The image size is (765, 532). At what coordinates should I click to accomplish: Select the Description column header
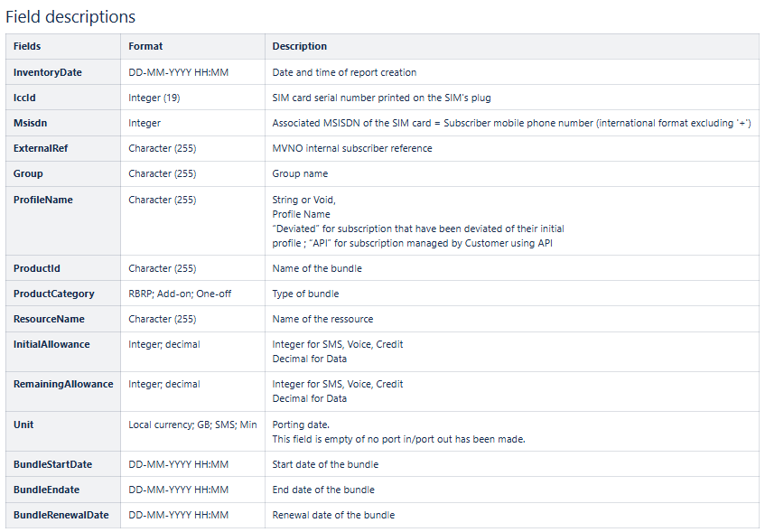[299, 46]
